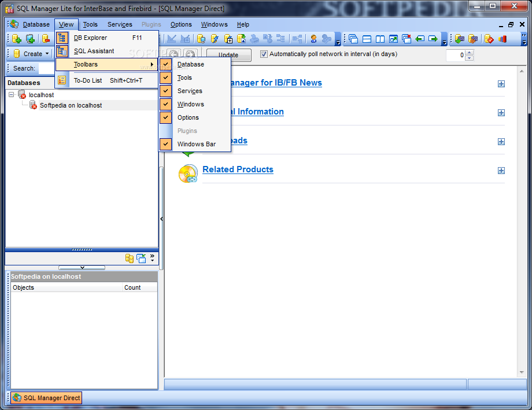Click the Tile Horizontally windows icon
Viewport: 532px width, 410px height.
[367, 39]
